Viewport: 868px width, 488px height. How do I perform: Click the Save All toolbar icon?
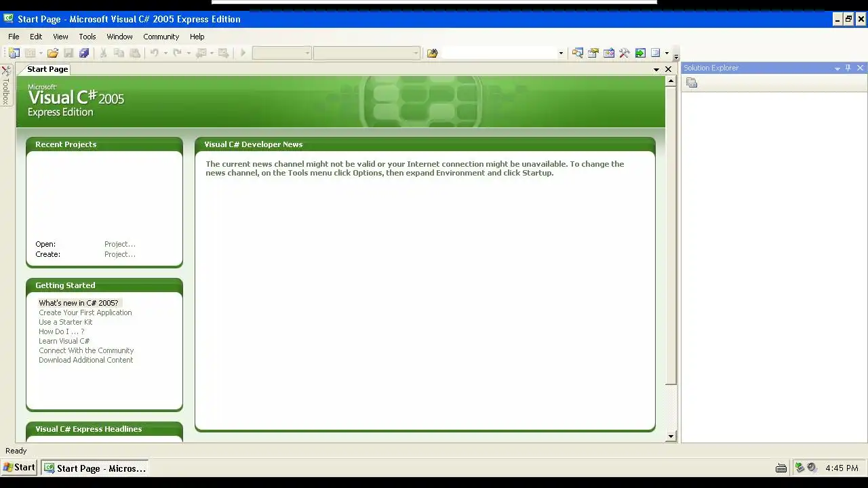pyautogui.click(x=84, y=53)
